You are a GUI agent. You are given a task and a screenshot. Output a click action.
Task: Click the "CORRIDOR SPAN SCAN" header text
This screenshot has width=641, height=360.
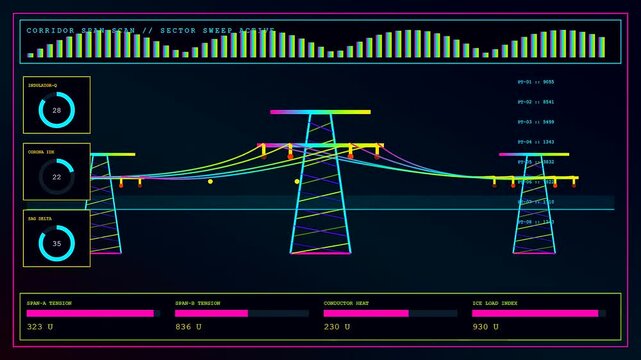click(81, 31)
